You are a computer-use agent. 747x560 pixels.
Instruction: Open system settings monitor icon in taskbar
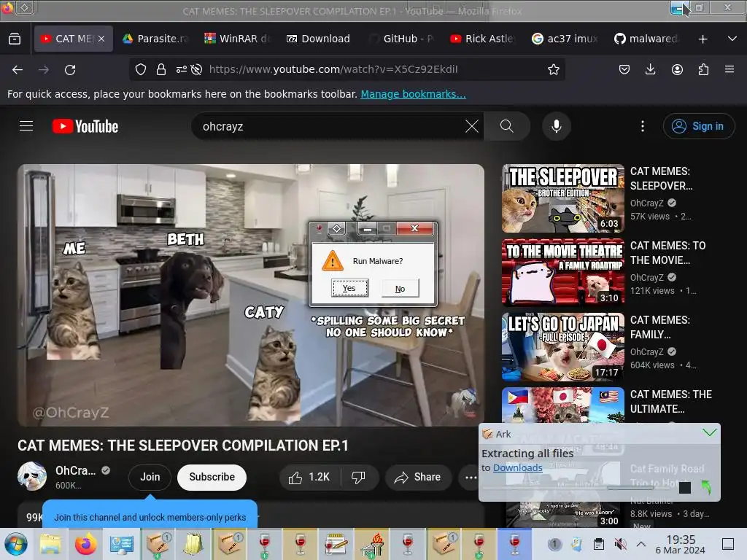tap(122, 544)
